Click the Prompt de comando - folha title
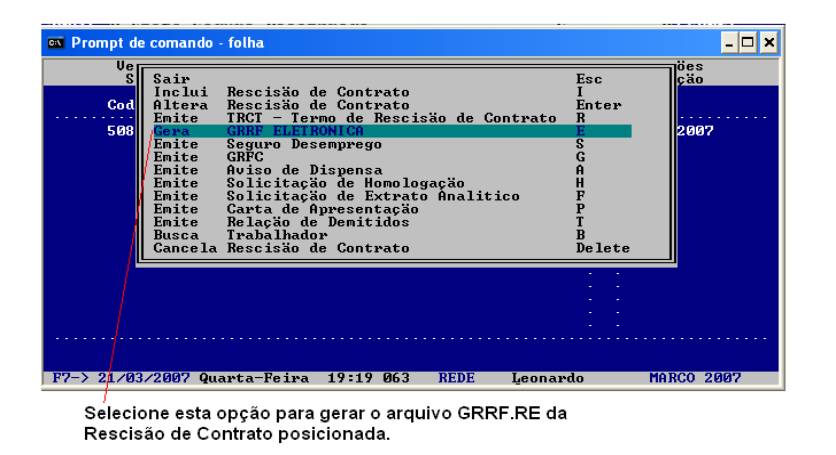The image size is (836, 455). pyautogui.click(x=167, y=43)
